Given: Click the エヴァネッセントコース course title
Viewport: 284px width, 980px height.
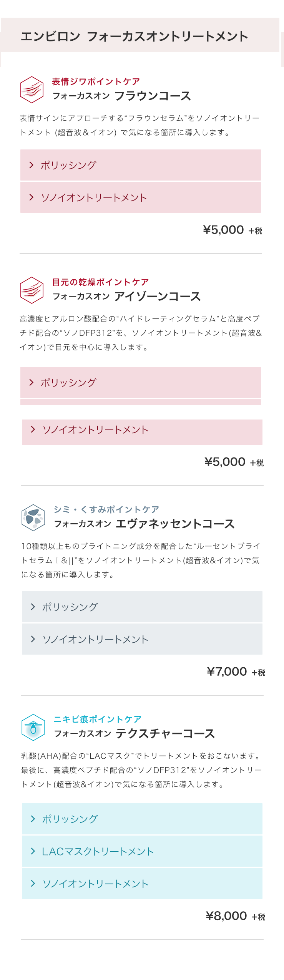Looking at the screenshot, I should tap(175, 524).
